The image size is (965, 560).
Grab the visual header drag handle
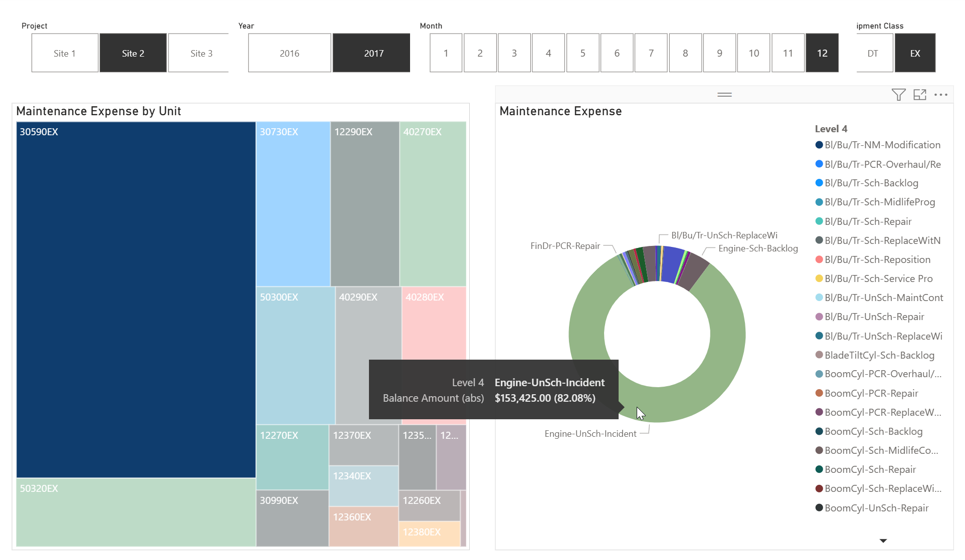click(x=724, y=95)
